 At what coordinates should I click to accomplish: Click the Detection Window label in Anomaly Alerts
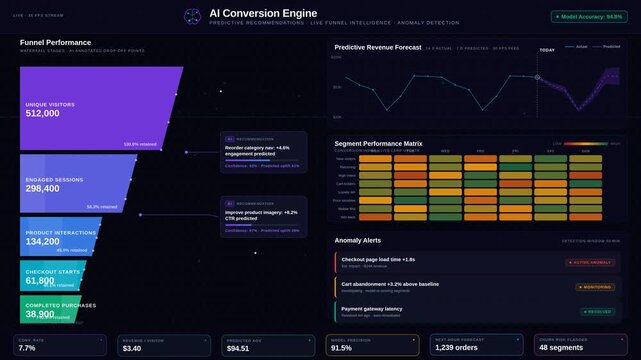click(x=591, y=241)
